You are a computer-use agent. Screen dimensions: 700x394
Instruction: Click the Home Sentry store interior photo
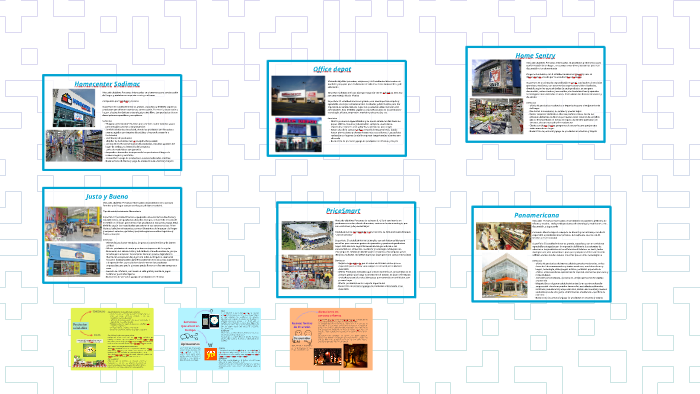click(x=496, y=116)
